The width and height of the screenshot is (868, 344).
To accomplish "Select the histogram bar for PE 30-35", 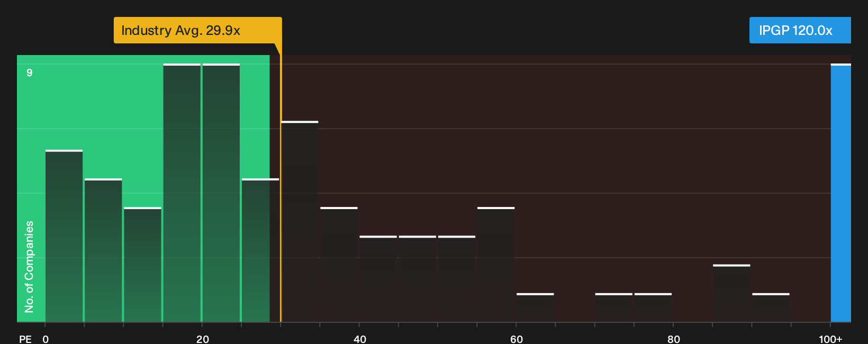I will point(300,222).
